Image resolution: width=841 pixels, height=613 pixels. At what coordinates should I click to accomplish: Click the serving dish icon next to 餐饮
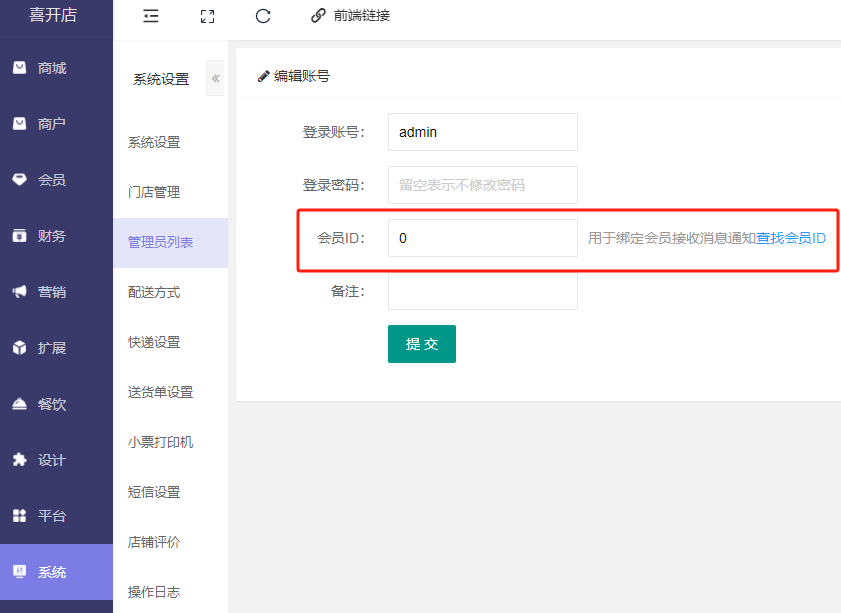click(x=19, y=403)
